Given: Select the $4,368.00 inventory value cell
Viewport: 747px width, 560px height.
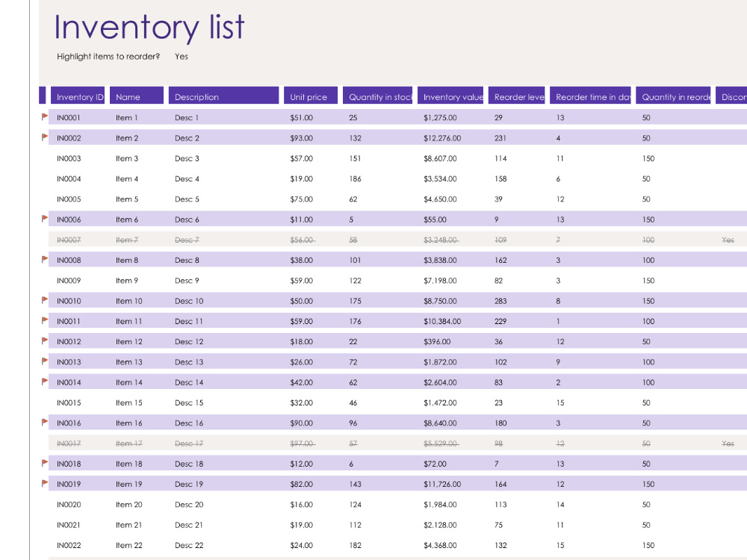Looking at the screenshot, I should [x=440, y=545].
